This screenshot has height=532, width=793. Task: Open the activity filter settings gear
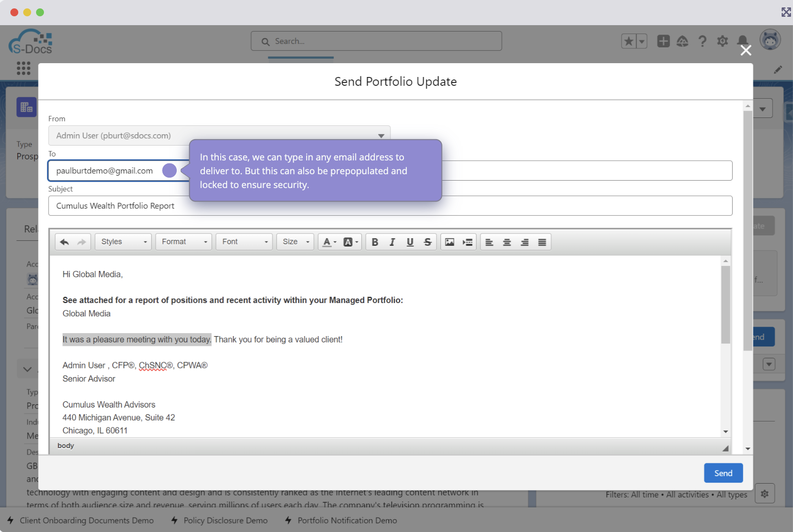coord(765,494)
